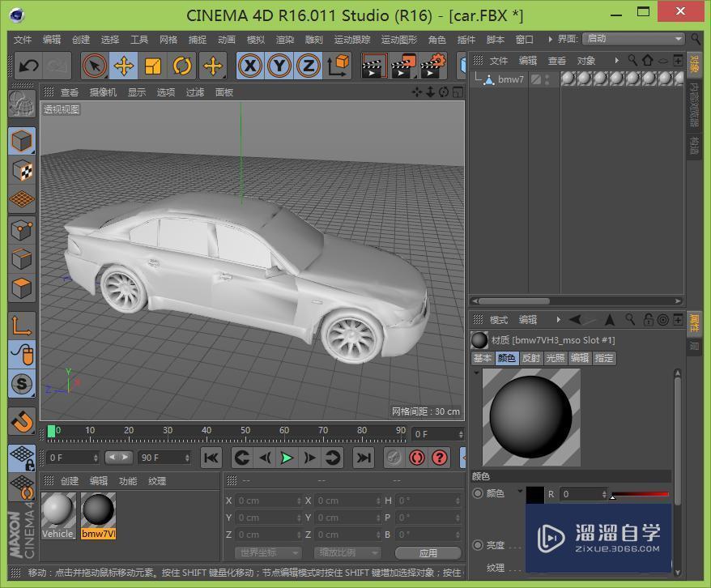Select the Move tool

[121, 66]
